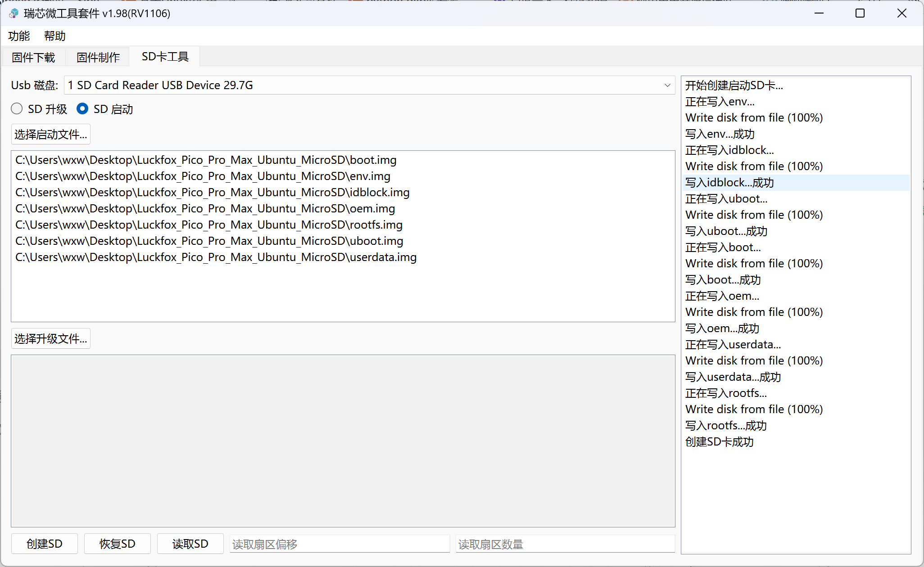
Task: Focus the 读取扇区数量 input field
Action: pos(565,544)
